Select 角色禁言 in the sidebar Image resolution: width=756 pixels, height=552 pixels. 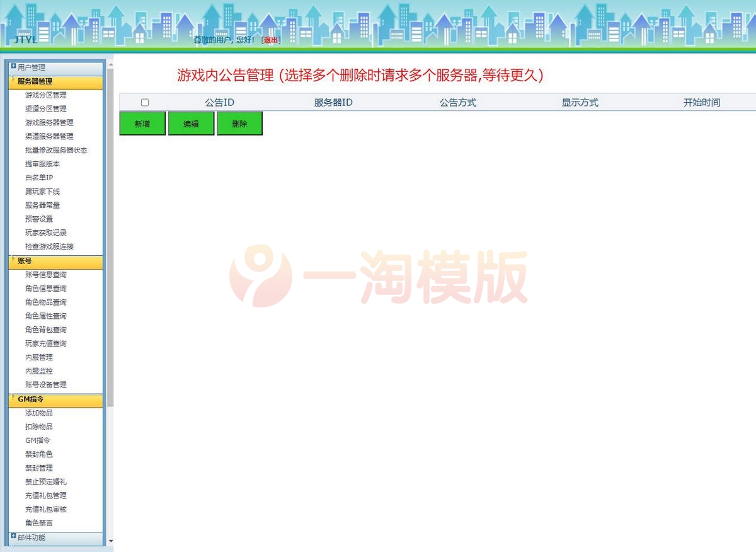[x=40, y=523]
